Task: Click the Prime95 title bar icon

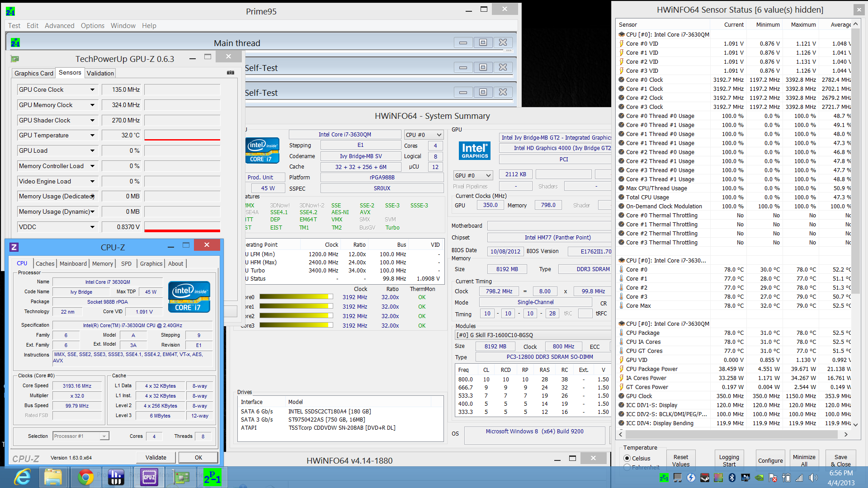Action: click(x=10, y=11)
